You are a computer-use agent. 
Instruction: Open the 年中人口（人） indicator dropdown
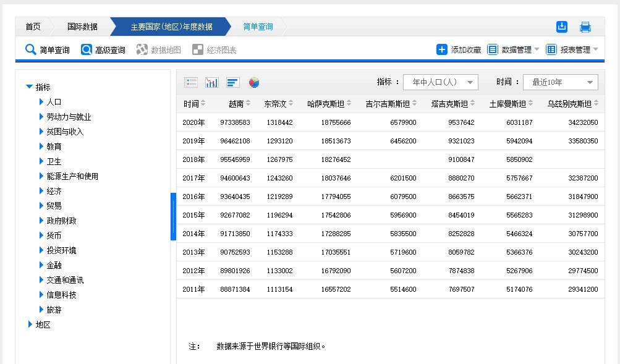439,81
